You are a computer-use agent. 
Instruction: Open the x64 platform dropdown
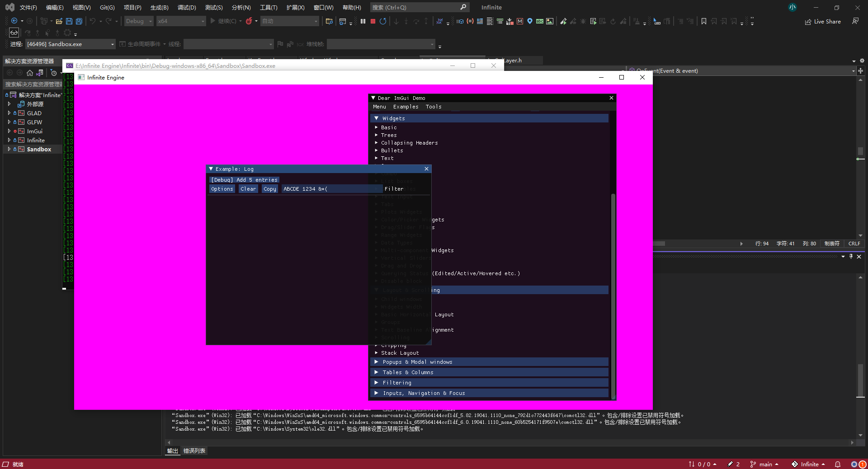181,21
